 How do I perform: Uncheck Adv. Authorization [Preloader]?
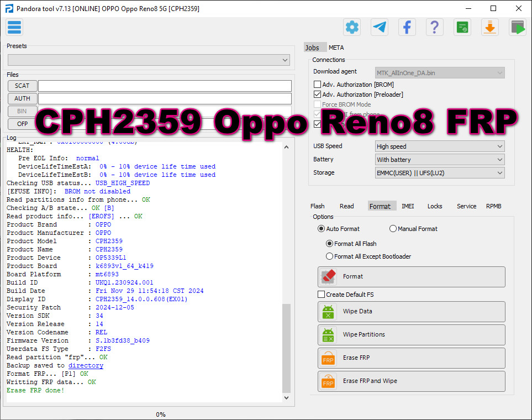pos(317,95)
